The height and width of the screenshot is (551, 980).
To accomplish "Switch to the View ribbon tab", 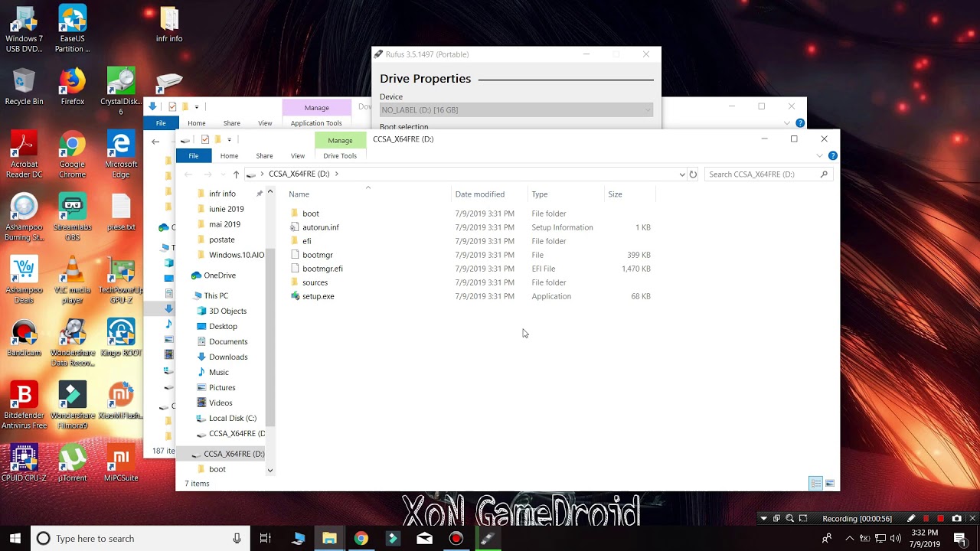I will pos(298,155).
